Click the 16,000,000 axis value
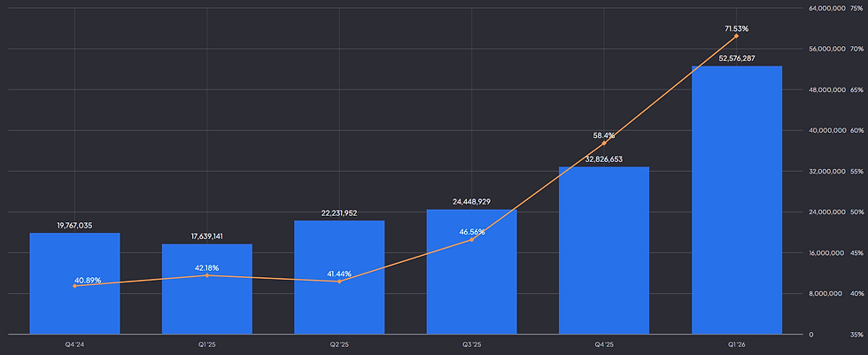868x355 pixels. [x=826, y=252]
